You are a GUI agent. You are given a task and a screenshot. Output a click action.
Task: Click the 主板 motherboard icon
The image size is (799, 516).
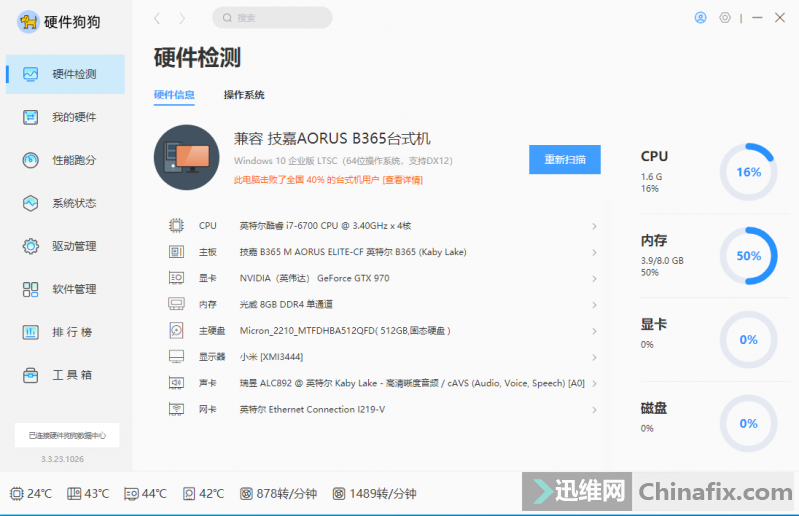pos(176,252)
